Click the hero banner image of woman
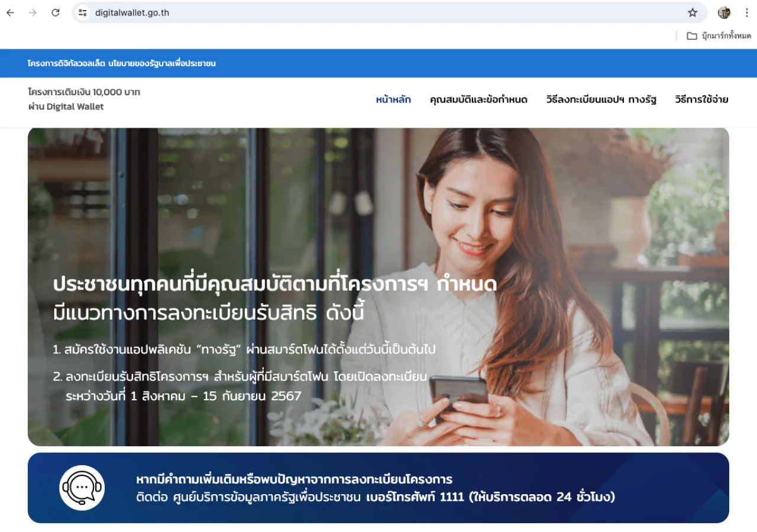 (378, 287)
